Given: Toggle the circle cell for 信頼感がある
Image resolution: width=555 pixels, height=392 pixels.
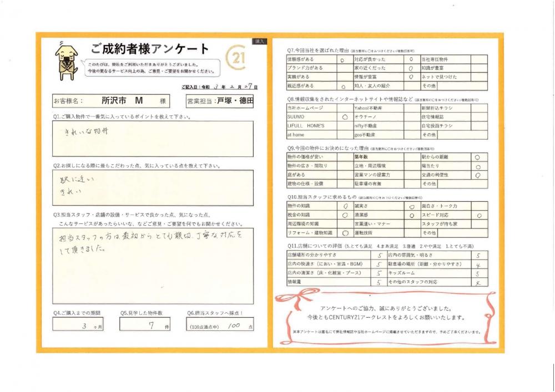Looking at the screenshot, I should coord(345,59).
